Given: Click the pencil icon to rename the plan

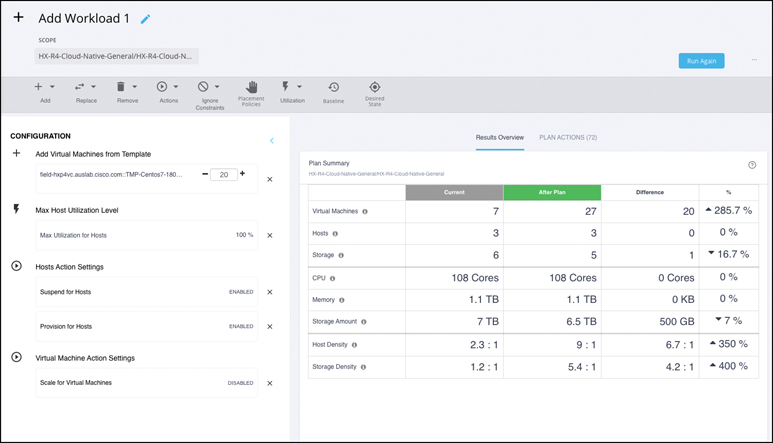Looking at the screenshot, I should tap(145, 19).
